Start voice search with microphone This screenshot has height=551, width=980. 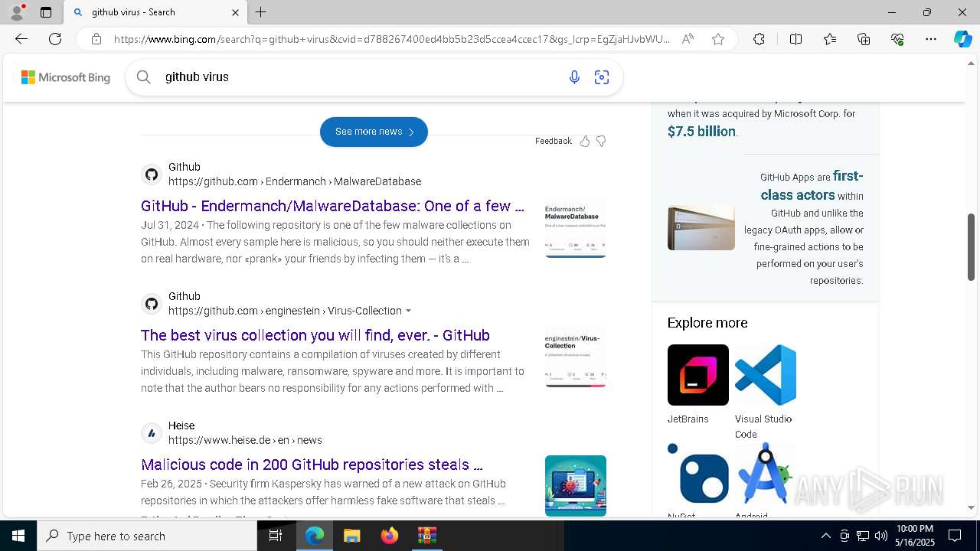[x=574, y=77]
